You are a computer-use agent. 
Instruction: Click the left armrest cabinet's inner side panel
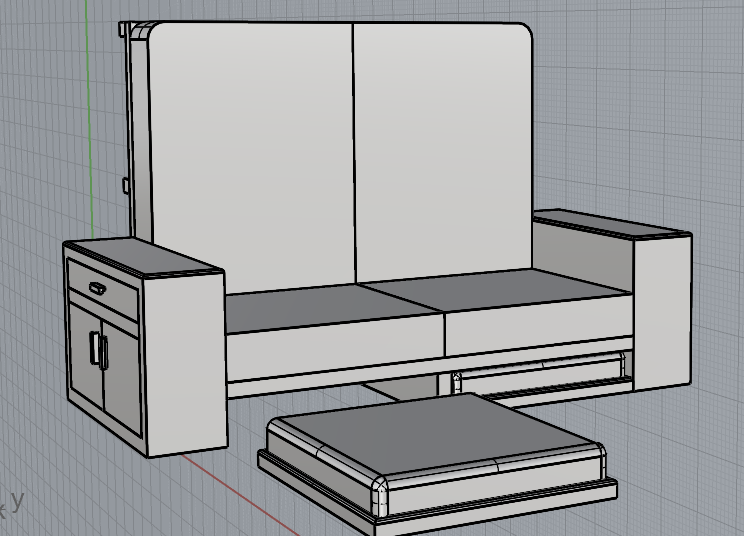tap(185, 360)
